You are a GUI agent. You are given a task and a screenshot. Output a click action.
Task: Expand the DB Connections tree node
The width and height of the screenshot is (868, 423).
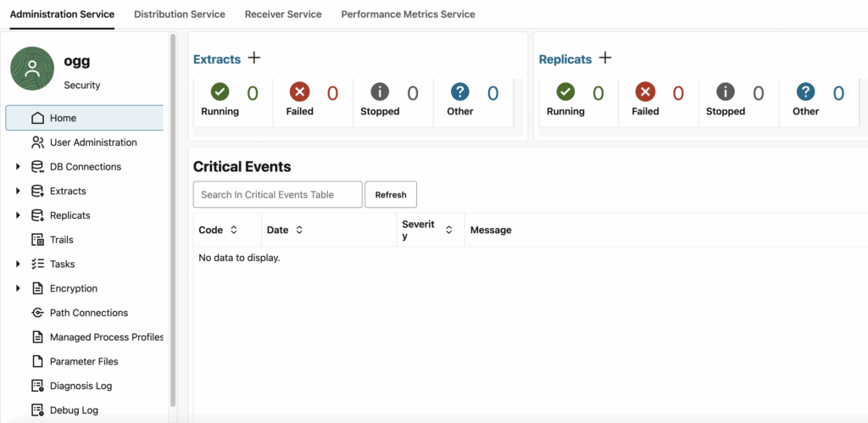click(18, 167)
